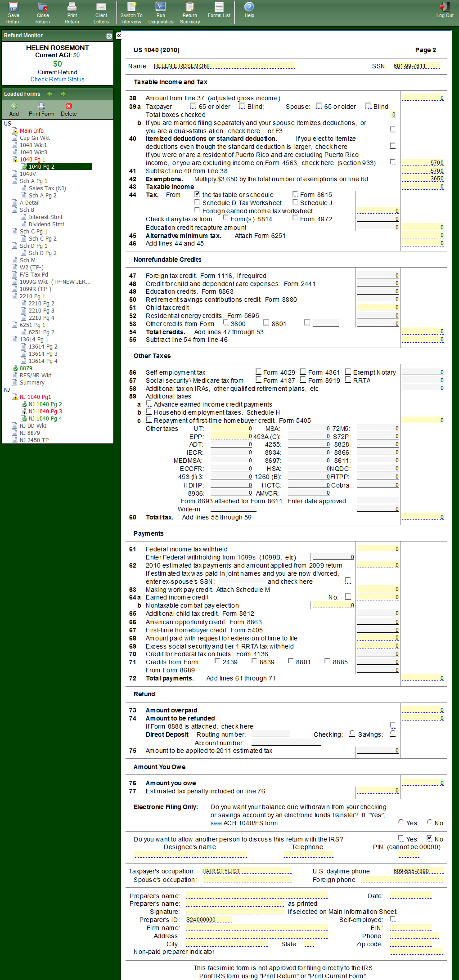459x980 pixels.
Task: Collapse the Refund Monitor panel
Action: coord(109,36)
